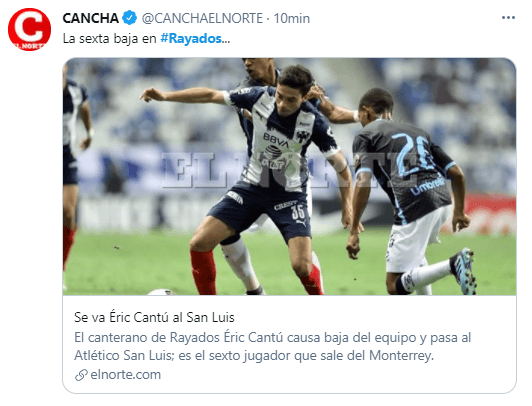Open the @CANCHAELNORTE handle profile
Viewport: 532px width, 406px height.
(202, 18)
